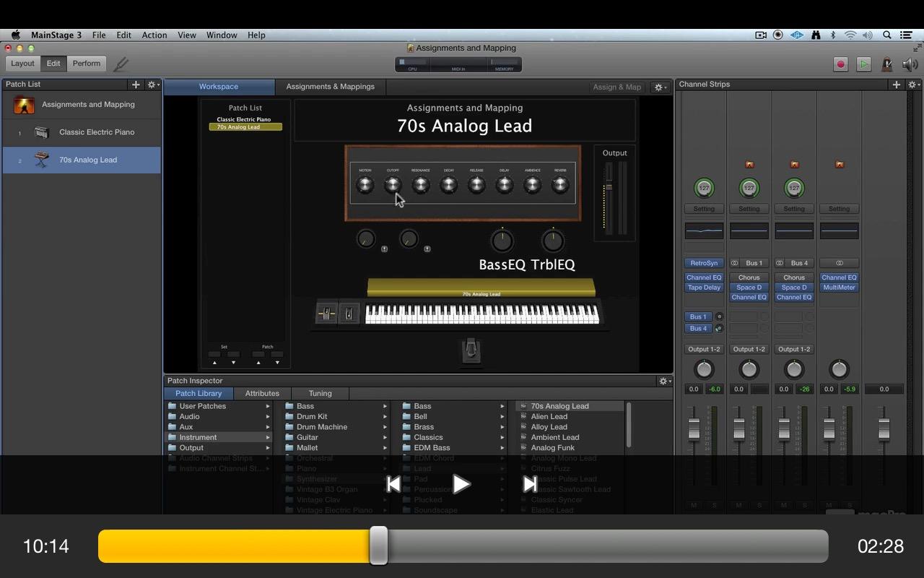This screenshot has height=578, width=924.
Task: Click the video progress slider handle
Action: point(379,545)
